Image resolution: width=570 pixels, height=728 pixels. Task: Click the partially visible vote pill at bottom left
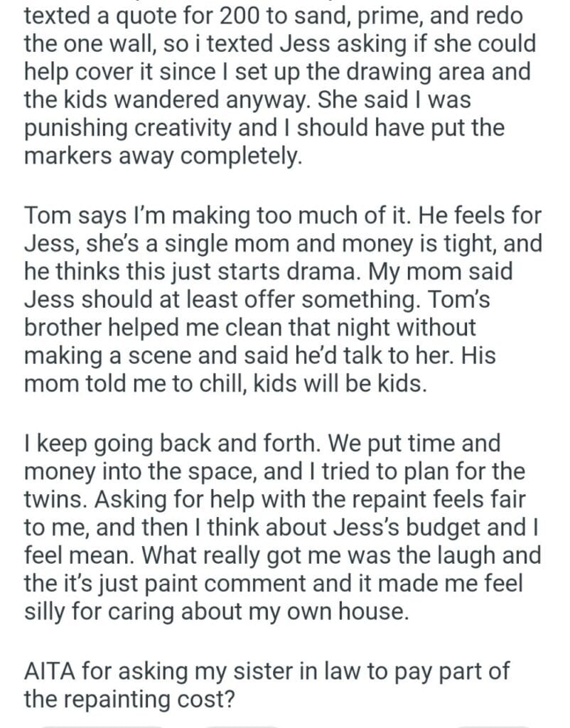click(100, 724)
